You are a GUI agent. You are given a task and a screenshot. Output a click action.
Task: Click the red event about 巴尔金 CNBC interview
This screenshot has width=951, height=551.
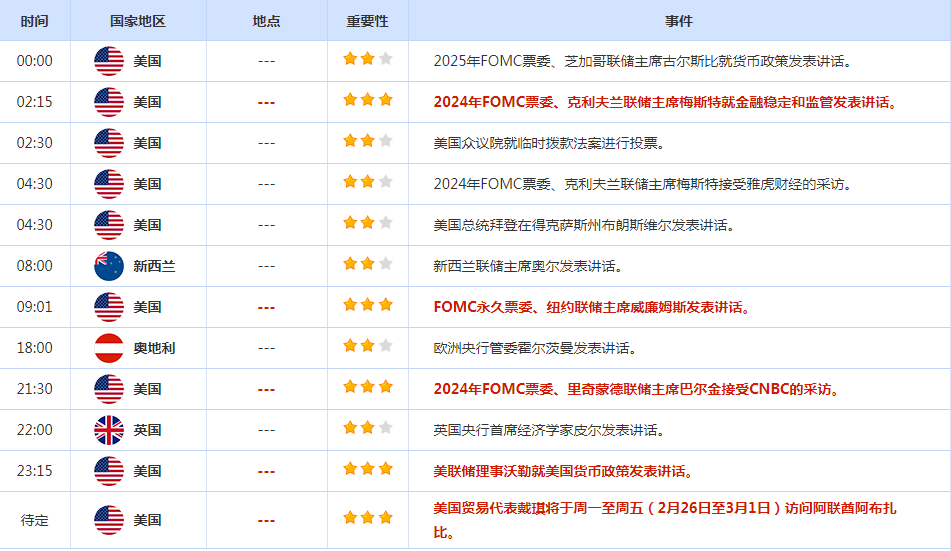(x=637, y=389)
